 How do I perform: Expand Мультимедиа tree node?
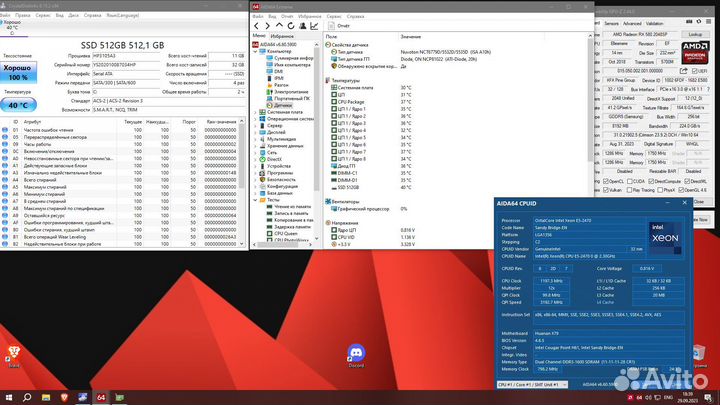point(255,139)
